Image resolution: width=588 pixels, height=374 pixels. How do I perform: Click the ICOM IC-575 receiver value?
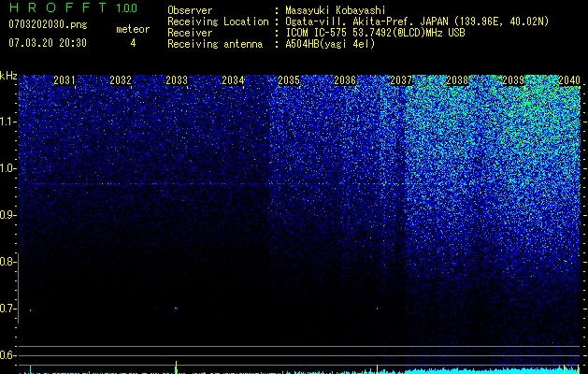(375, 33)
